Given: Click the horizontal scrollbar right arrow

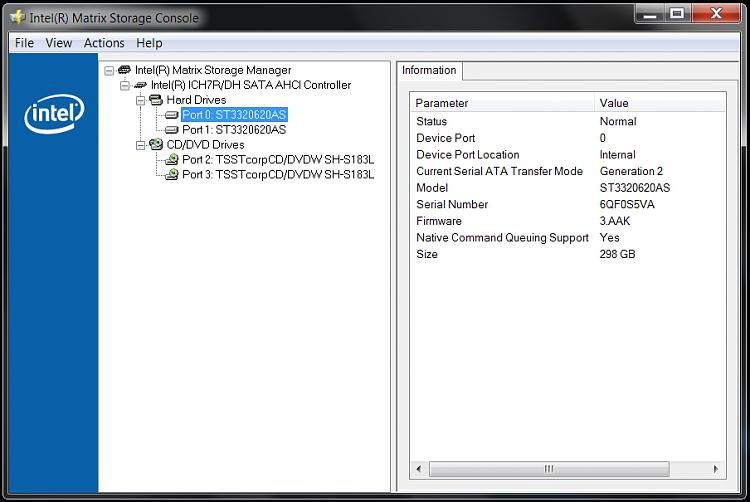Looking at the screenshot, I should coord(716,469).
